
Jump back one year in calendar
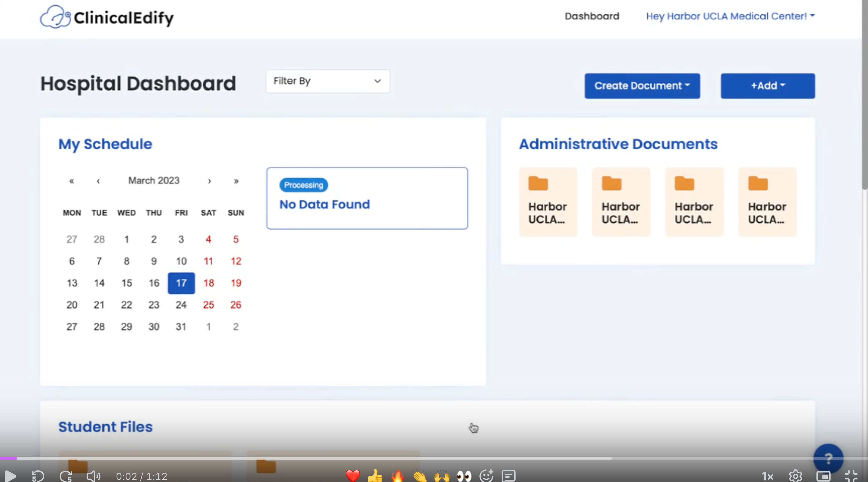72,181
